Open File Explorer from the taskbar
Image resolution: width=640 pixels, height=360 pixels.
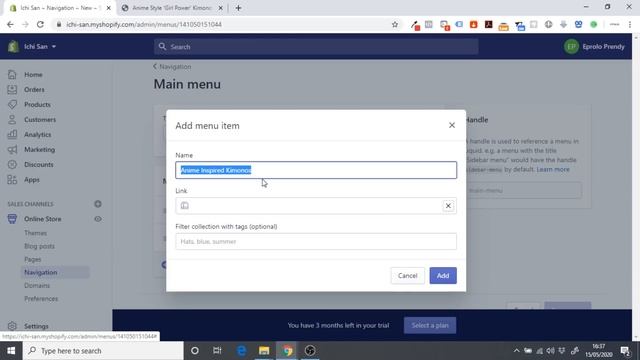pyautogui.click(x=264, y=351)
